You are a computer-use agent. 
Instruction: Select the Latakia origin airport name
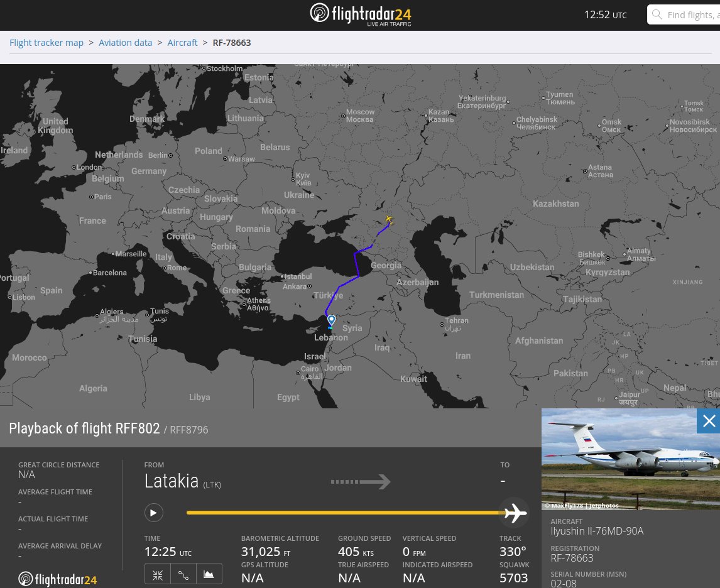pyautogui.click(x=172, y=481)
